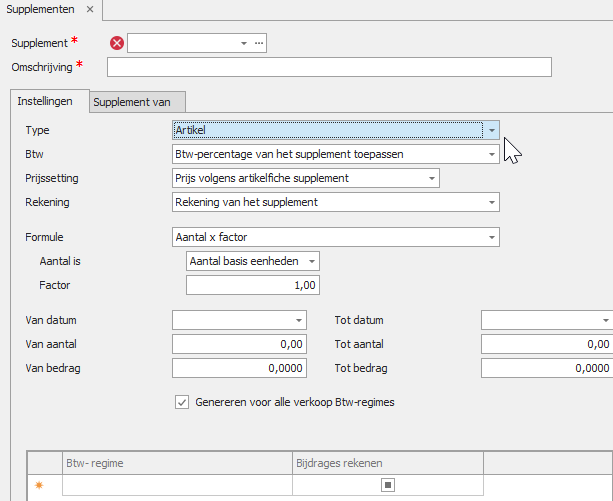Click the Prijssetting label text

tap(52, 178)
